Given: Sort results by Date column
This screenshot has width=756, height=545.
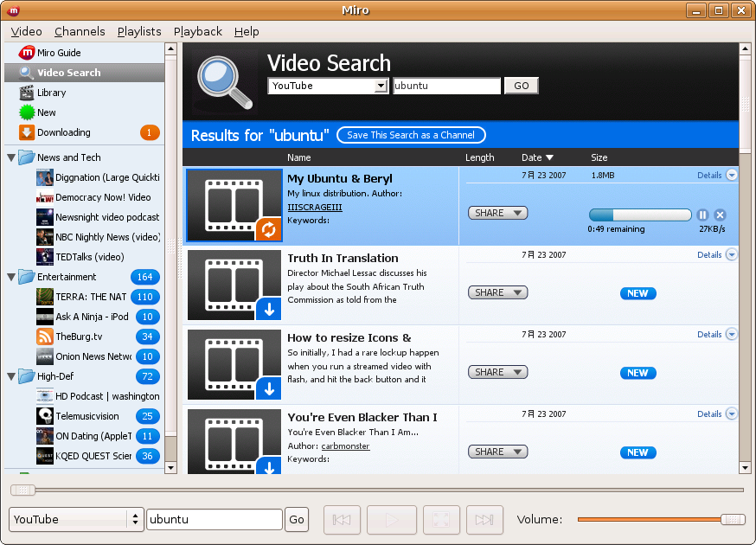Looking at the screenshot, I should pos(537,157).
